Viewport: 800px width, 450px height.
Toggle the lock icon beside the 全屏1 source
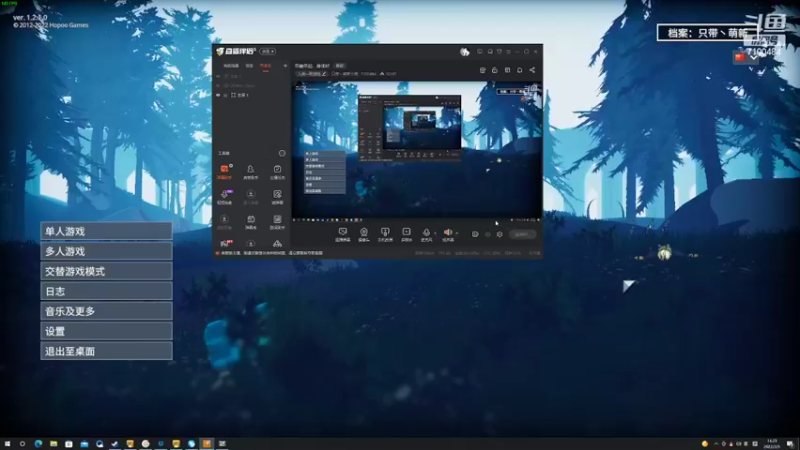pos(225,95)
